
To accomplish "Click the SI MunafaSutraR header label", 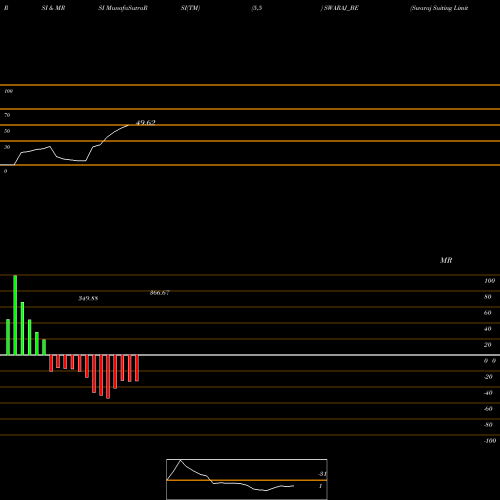I will (123, 8).
